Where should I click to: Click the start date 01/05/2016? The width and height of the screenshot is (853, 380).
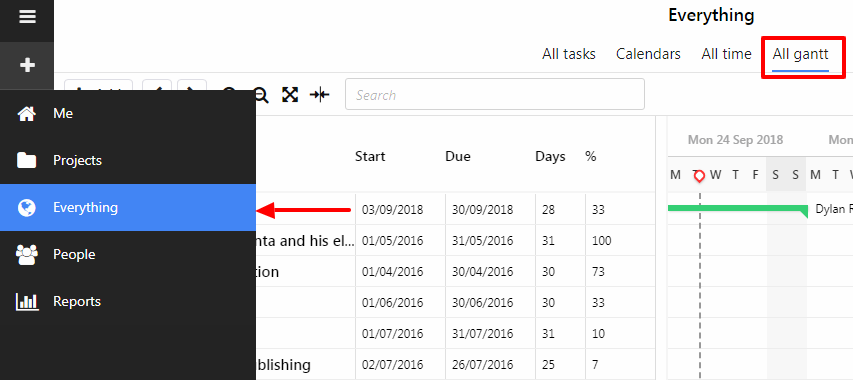(392, 241)
